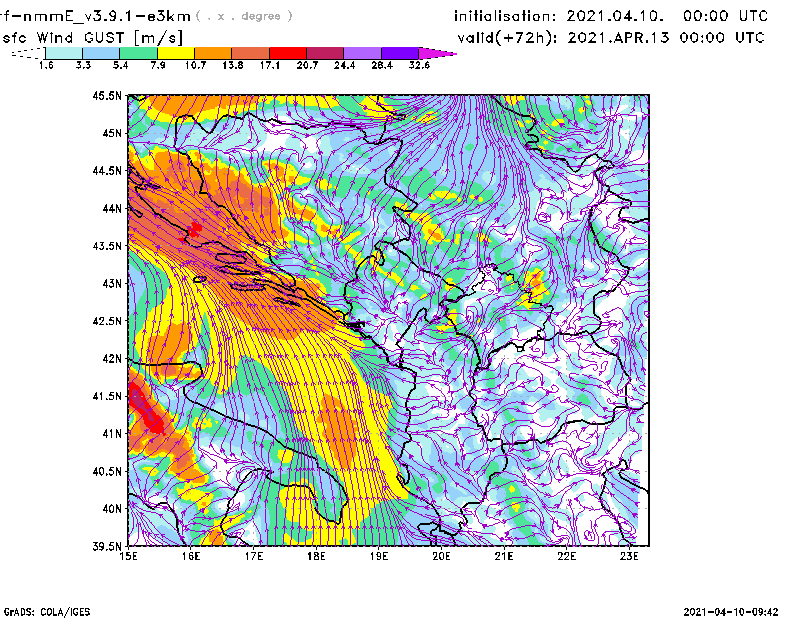Click the 23E longitude label
Image resolution: width=800 pixels, height=618 pixels.
(x=629, y=556)
